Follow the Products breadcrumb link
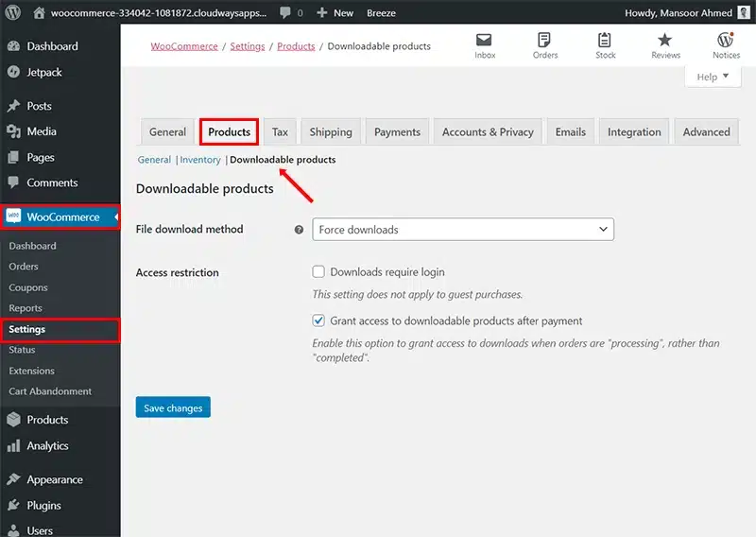This screenshot has width=756, height=537. point(296,46)
